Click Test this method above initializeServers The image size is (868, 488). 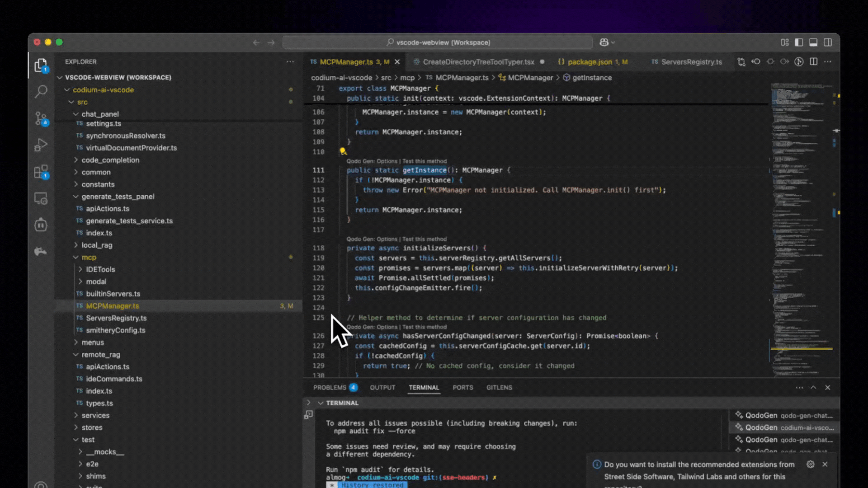pyautogui.click(x=425, y=239)
